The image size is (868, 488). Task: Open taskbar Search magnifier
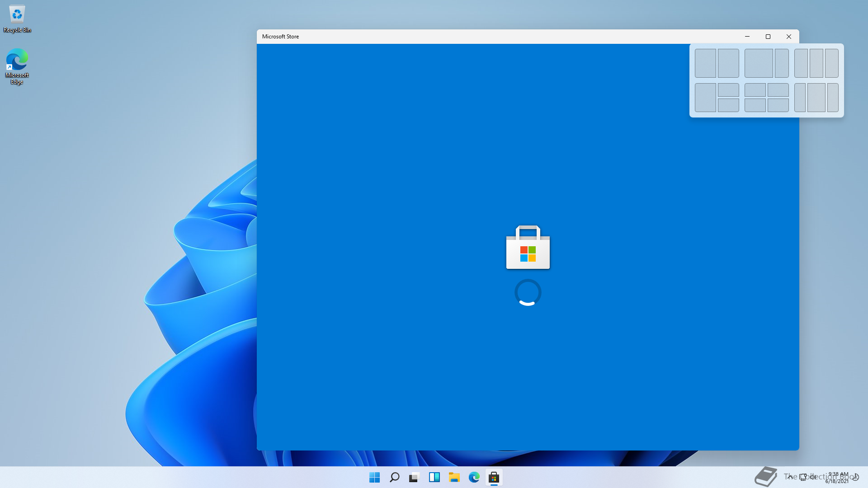[394, 477]
